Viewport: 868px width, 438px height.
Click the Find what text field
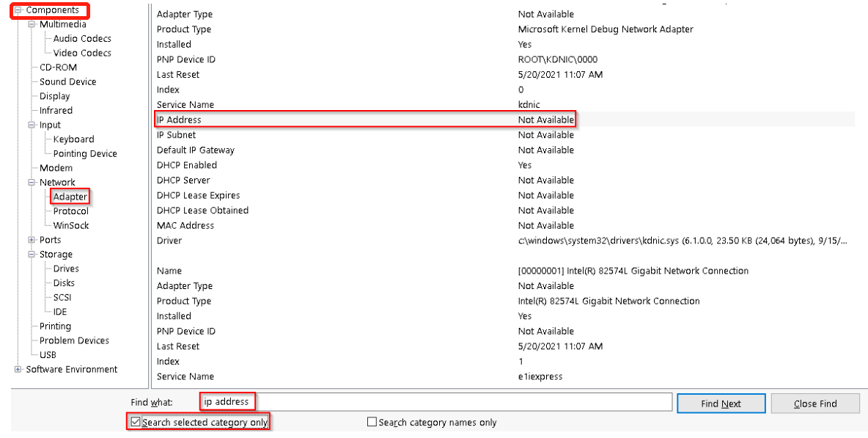(x=462, y=402)
